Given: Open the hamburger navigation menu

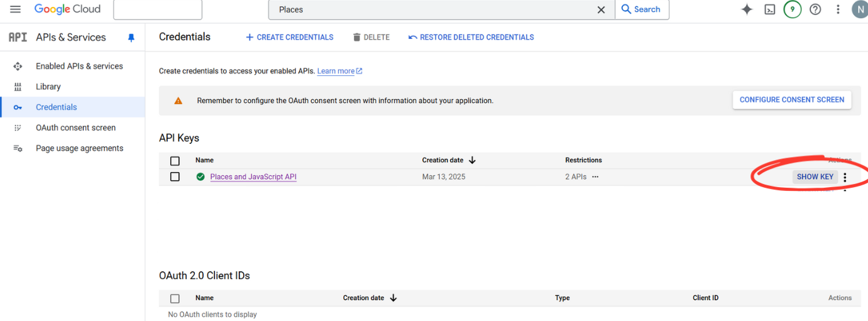Looking at the screenshot, I should coord(16,9).
